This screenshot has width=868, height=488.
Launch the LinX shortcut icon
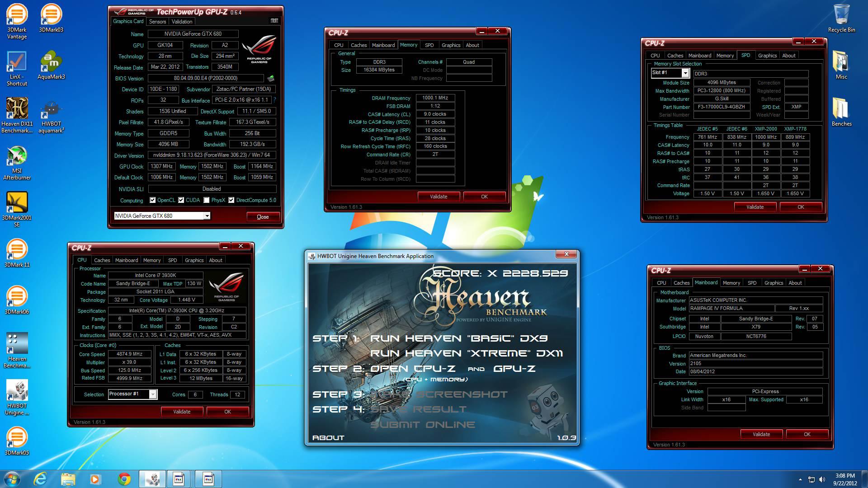(17, 68)
